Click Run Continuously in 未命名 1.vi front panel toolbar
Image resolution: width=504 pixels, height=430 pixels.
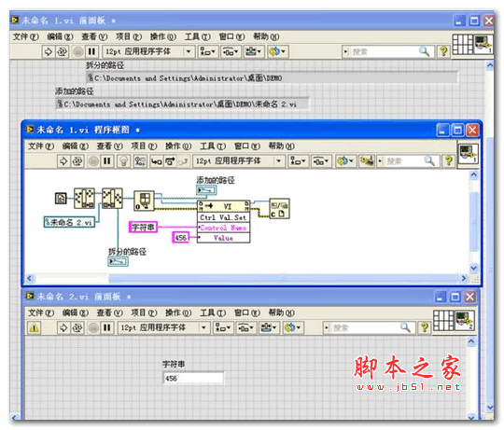coord(62,51)
